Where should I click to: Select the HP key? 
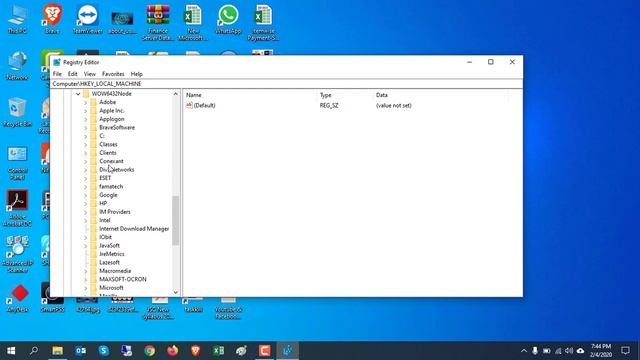[103, 203]
